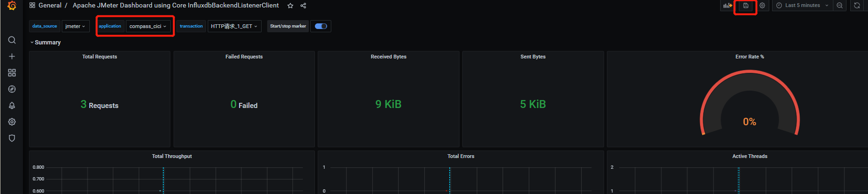Click the data_source variable label
The image size is (868, 194).
point(44,26)
